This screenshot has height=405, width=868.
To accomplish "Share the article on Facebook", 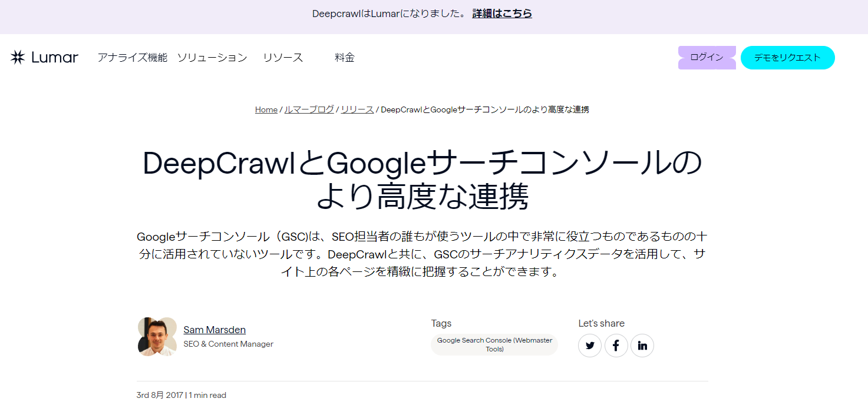I will coord(616,346).
